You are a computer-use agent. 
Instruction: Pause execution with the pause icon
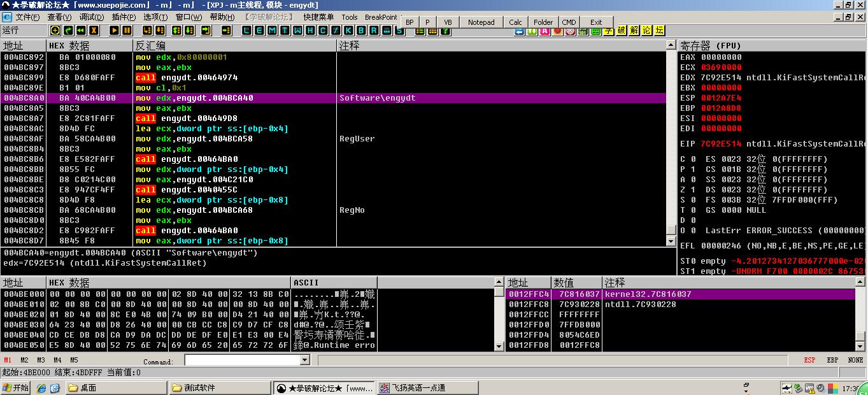click(x=127, y=31)
